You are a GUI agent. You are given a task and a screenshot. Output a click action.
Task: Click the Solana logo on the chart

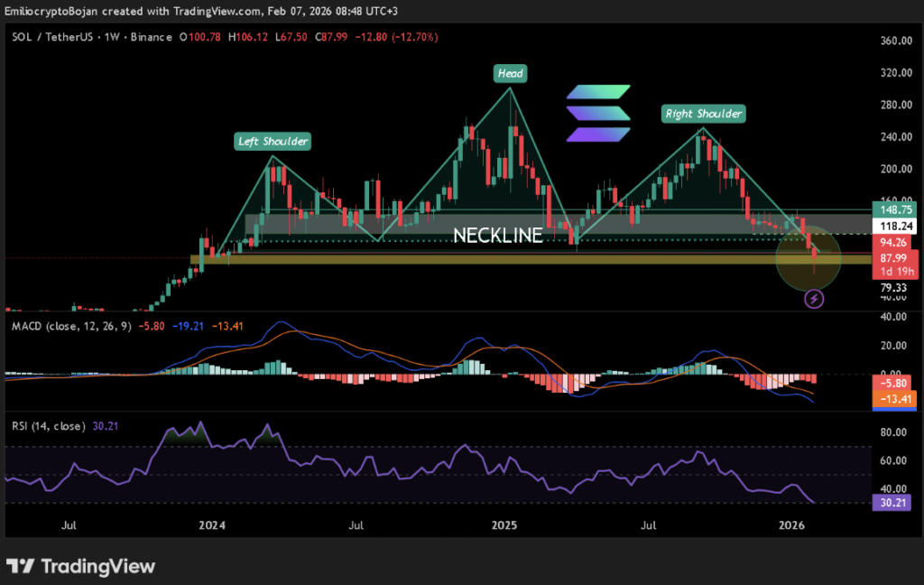point(599,113)
